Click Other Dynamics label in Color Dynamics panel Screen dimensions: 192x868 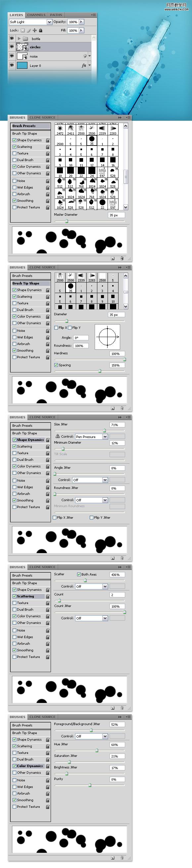(x=29, y=773)
